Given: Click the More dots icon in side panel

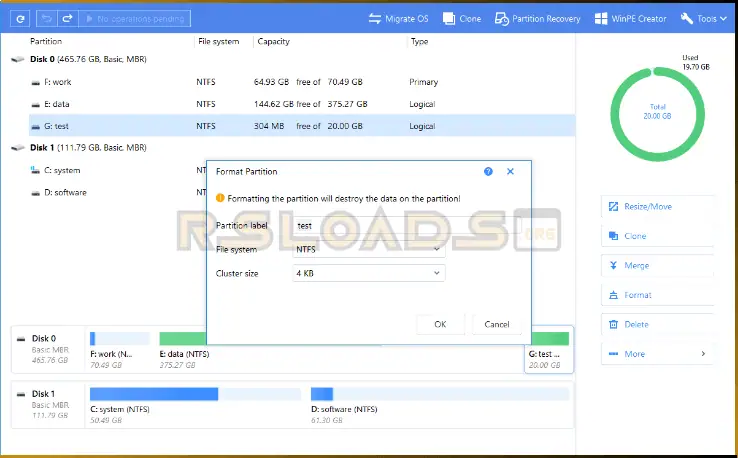Looking at the screenshot, I should pos(613,354).
